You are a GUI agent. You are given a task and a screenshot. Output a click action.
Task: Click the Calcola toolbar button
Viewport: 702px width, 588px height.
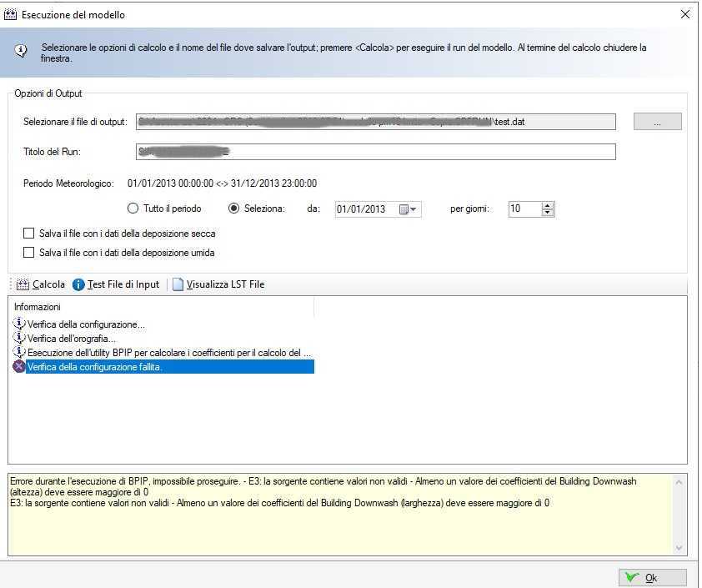tap(41, 284)
